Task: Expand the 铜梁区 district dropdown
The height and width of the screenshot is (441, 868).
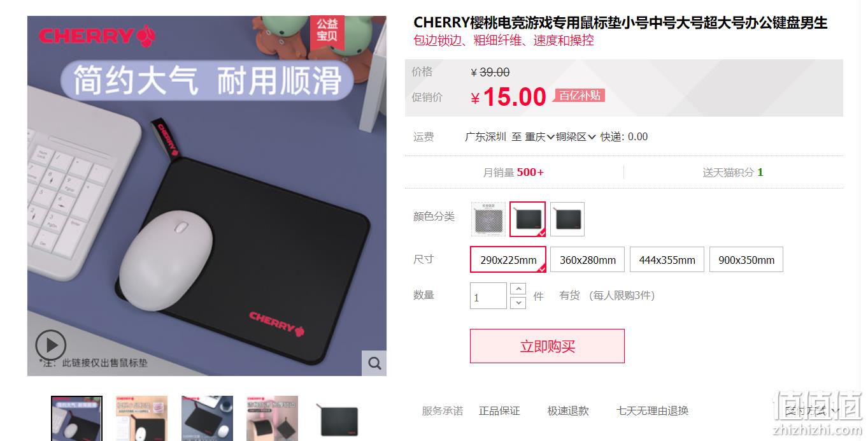Action: point(576,136)
